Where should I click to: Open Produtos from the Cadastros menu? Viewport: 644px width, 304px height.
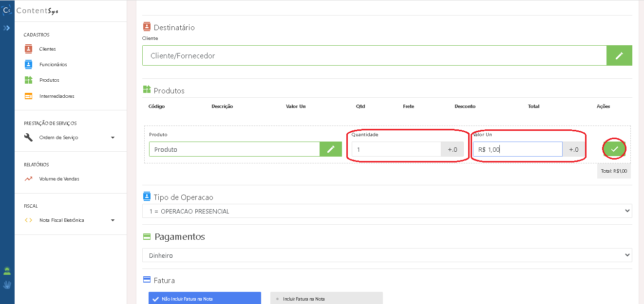(49, 80)
